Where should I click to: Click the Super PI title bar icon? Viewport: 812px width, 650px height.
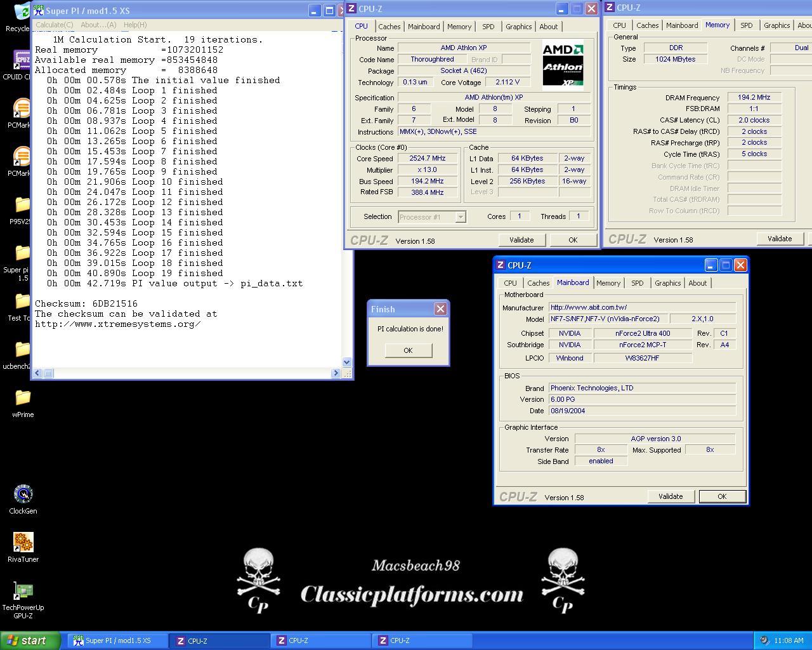coord(39,10)
